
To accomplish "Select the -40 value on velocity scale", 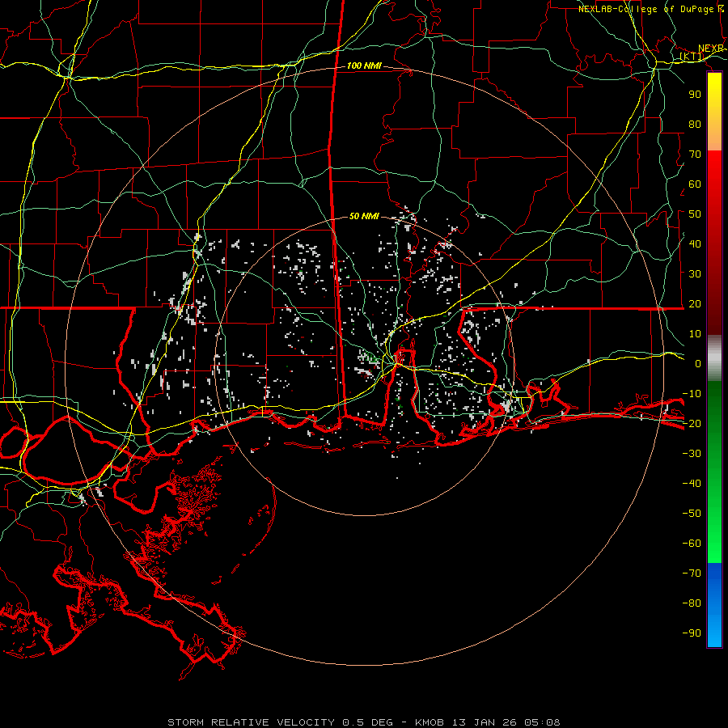I will [692, 484].
